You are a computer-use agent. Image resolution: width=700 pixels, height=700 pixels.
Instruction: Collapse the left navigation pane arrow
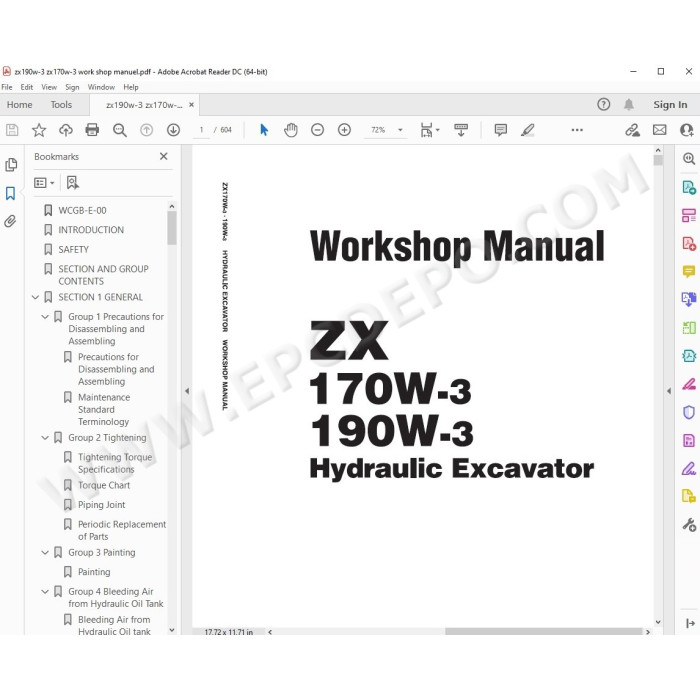click(x=187, y=391)
